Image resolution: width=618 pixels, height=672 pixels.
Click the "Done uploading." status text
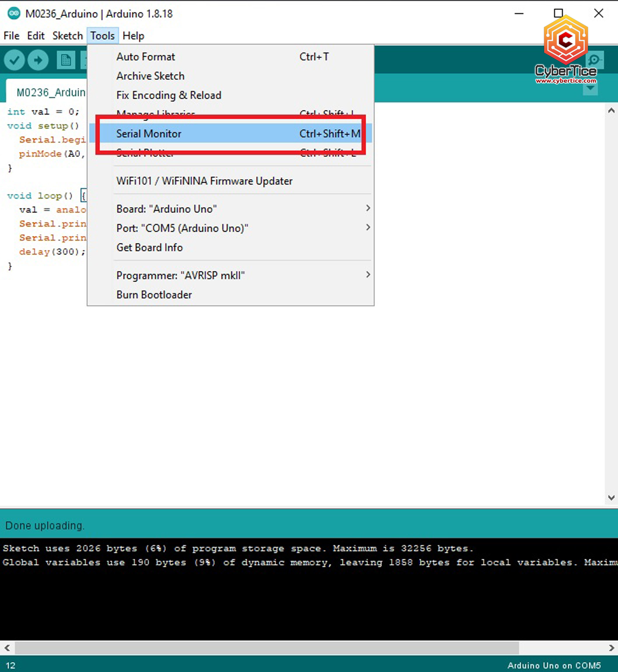point(44,526)
